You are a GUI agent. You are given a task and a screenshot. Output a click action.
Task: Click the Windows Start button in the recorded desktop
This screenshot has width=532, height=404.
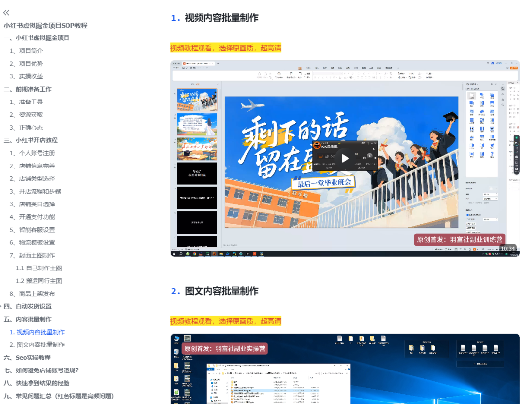coord(174,253)
